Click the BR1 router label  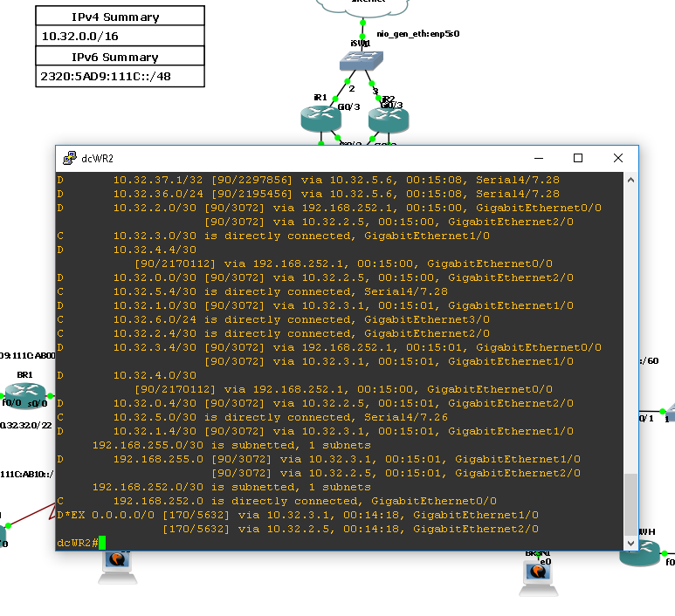click(x=25, y=374)
